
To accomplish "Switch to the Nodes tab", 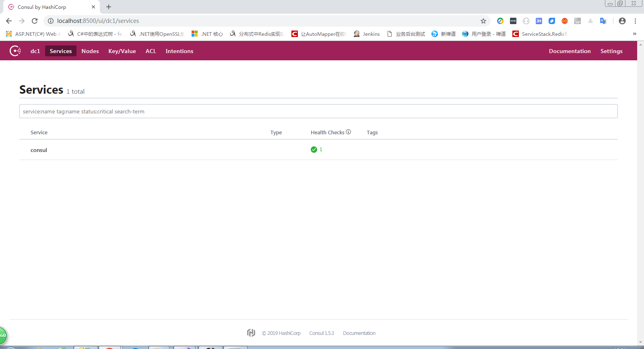I will [90, 51].
